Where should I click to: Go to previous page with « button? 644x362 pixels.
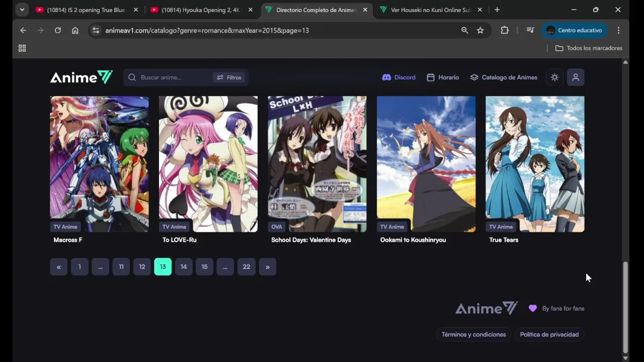(59, 267)
